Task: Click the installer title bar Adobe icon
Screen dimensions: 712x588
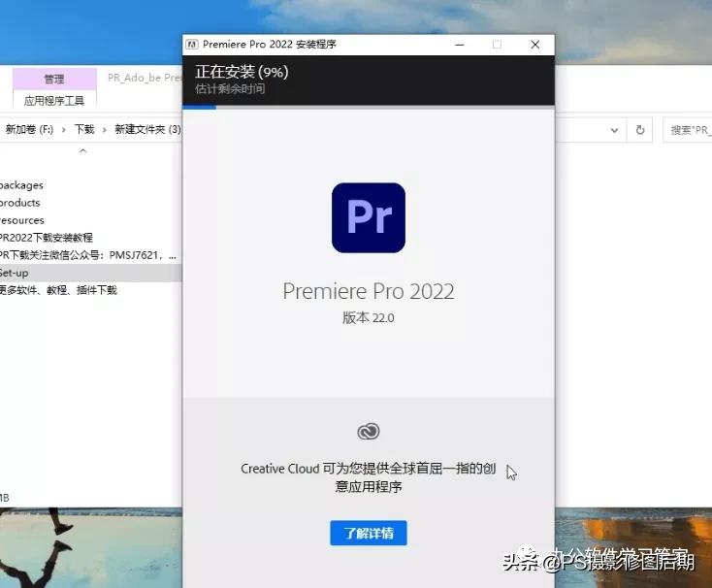Action: (x=192, y=45)
